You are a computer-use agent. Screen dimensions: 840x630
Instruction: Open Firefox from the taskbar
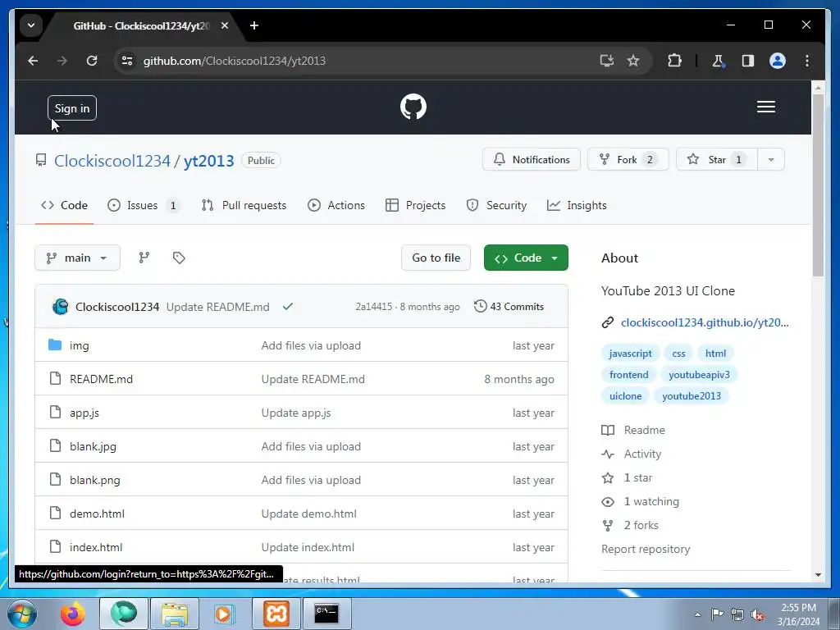73,614
